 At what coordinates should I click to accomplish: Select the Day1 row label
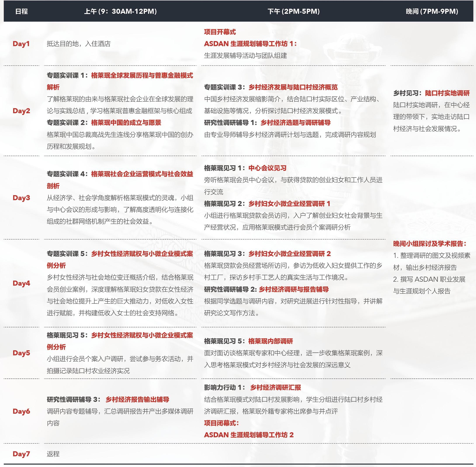point(21,44)
